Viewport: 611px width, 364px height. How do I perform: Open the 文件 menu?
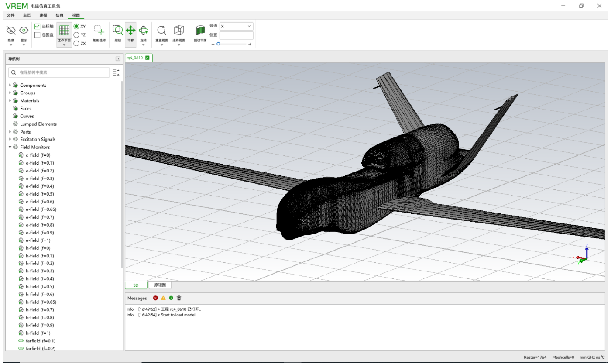(10, 15)
